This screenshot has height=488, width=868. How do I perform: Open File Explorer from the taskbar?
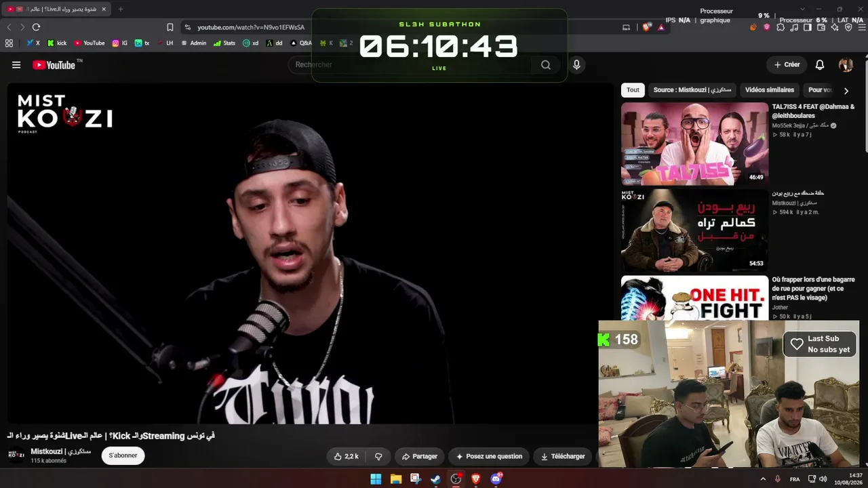(396, 479)
